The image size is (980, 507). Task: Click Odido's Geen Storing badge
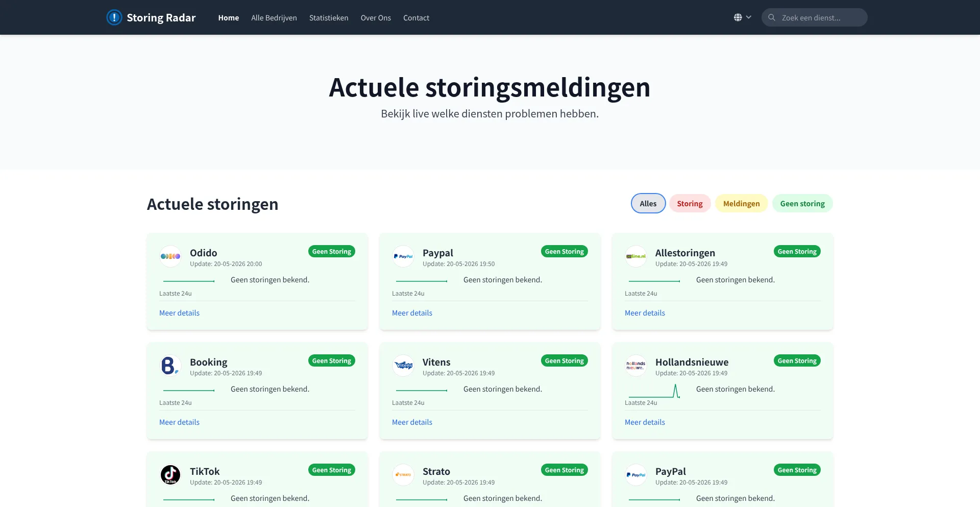tap(332, 251)
